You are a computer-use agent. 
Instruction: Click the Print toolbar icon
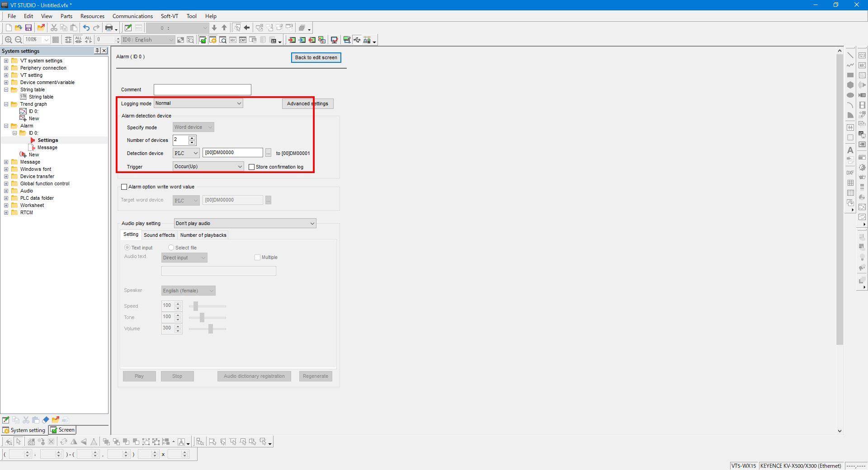point(109,28)
